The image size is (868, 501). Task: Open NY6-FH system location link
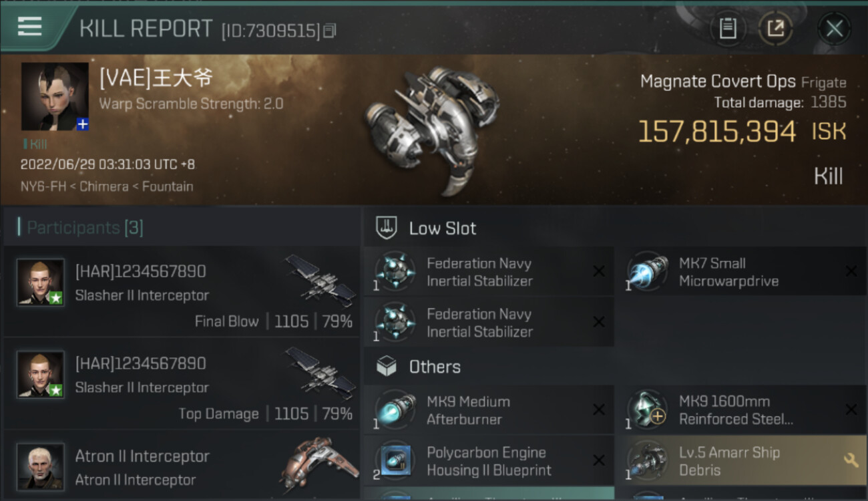43,186
